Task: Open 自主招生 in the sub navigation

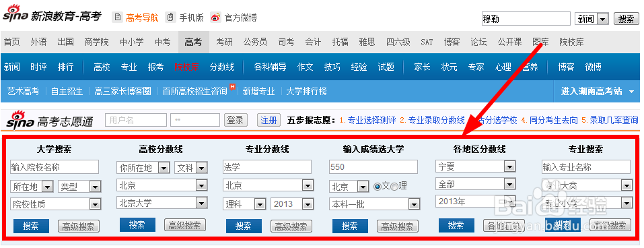Action: pyautogui.click(x=67, y=91)
